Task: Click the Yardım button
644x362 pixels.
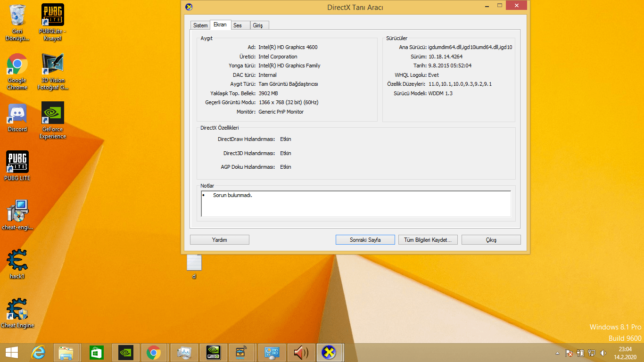Action: point(220,240)
